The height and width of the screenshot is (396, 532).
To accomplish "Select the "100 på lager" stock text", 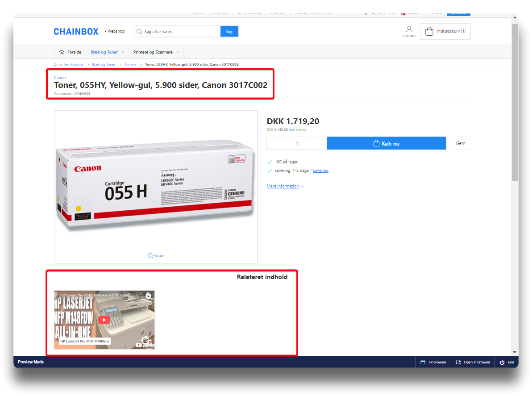I will 286,162.
